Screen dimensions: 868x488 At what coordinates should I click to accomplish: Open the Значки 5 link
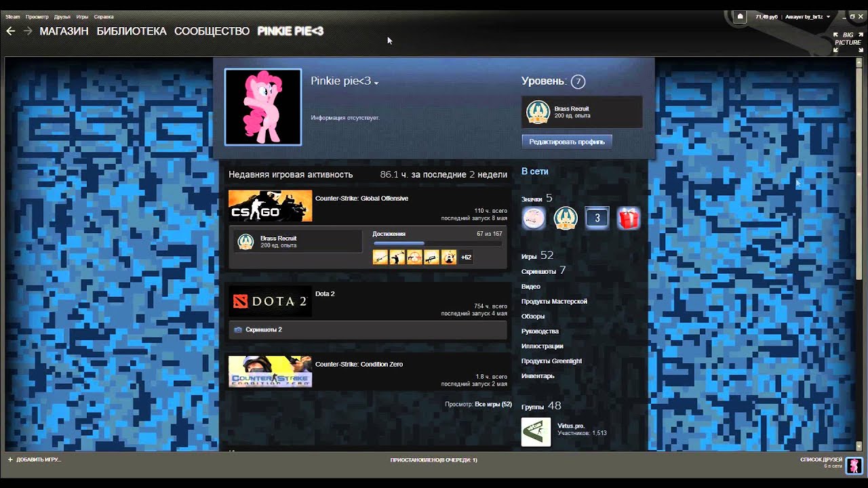(537, 199)
